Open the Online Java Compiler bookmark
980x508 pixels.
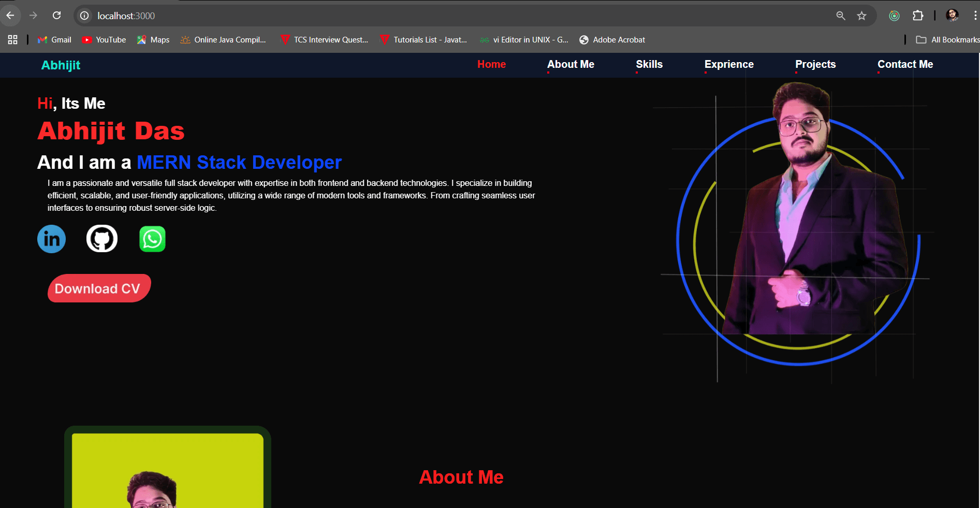[223, 40]
